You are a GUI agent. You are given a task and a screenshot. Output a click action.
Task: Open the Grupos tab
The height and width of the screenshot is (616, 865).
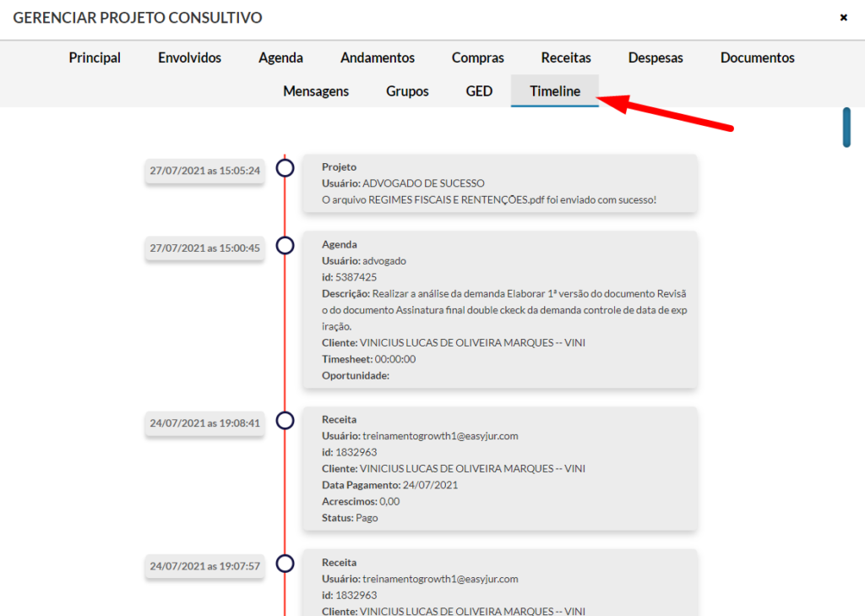[x=407, y=91]
